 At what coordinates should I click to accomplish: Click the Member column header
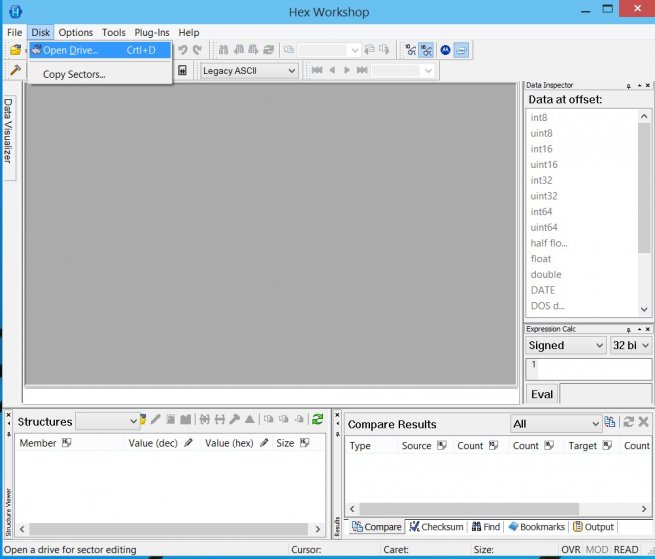coord(69,443)
